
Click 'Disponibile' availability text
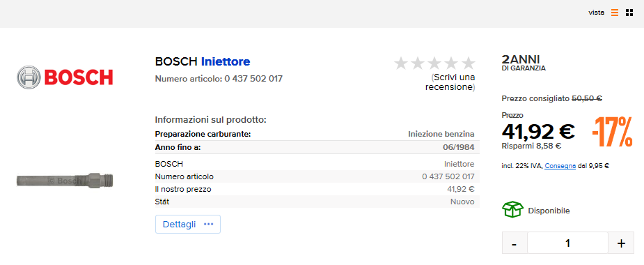[x=549, y=211]
